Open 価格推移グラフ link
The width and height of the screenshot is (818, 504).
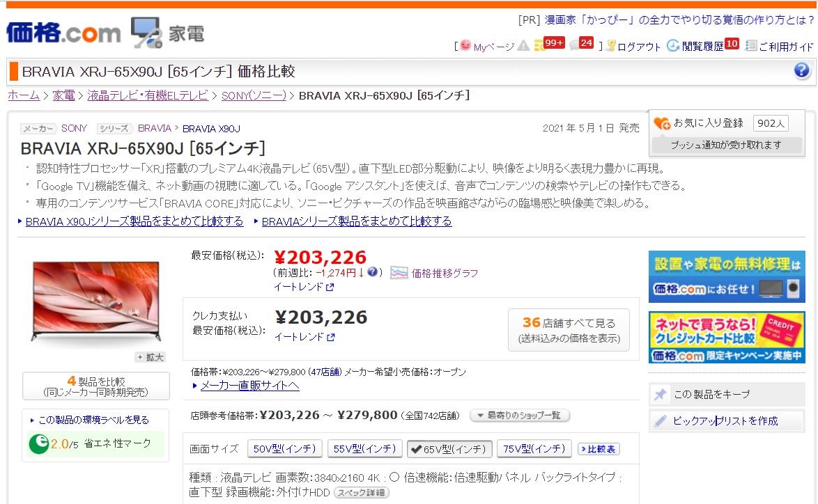(x=445, y=273)
